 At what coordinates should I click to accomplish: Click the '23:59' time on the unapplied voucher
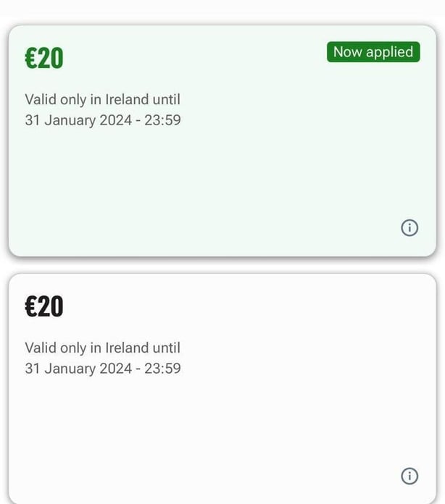162,369
